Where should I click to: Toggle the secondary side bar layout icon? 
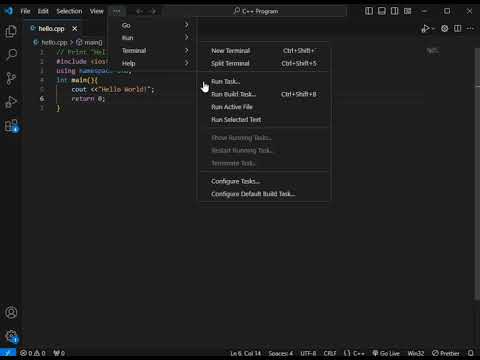[395, 11]
